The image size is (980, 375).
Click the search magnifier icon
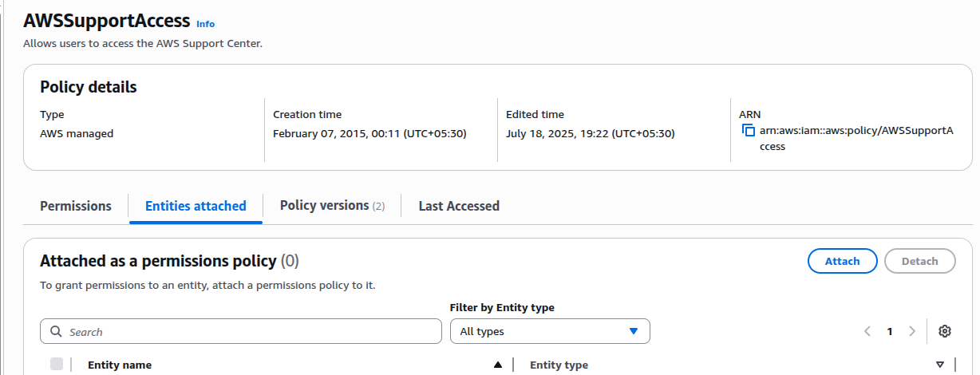click(x=56, y=331)
